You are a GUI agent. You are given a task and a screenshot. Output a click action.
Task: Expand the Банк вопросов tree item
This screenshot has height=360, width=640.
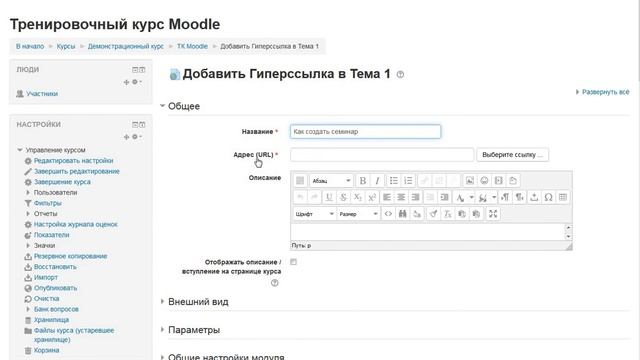[x=28, y=309]
